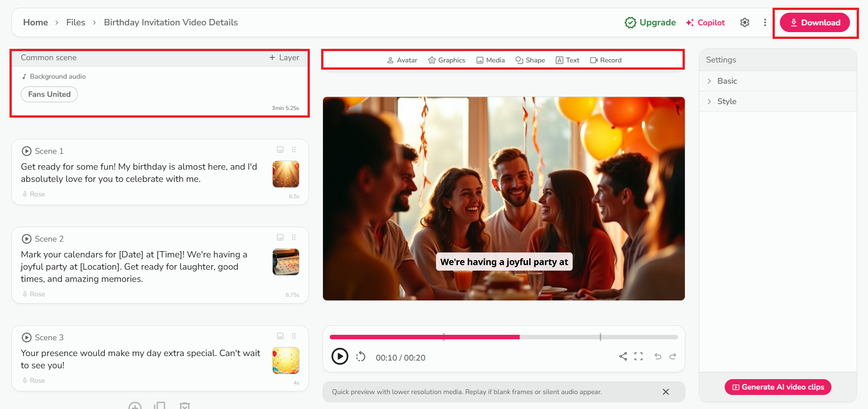868x409 pixels.
Task: Redo the last undone edit
Action: coord(673,357)
